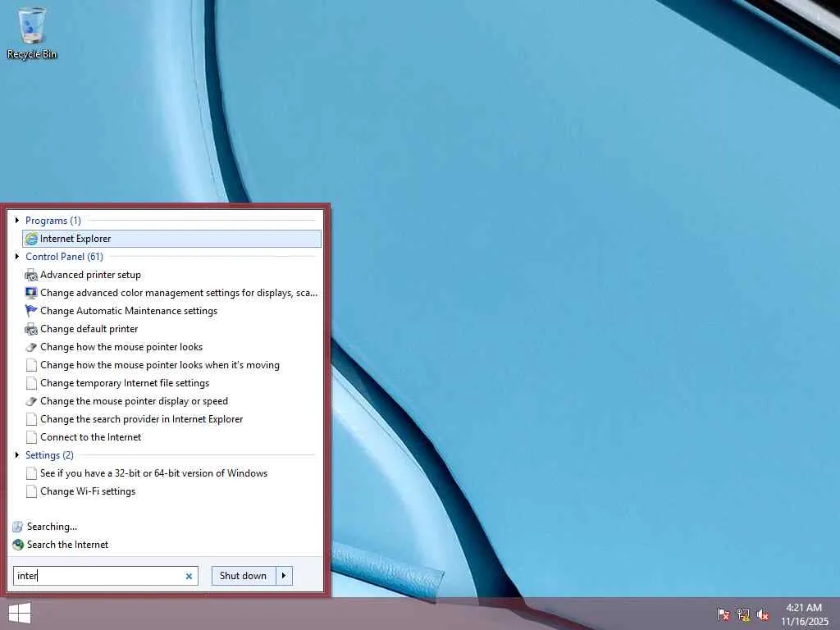Collapse the Settings (2) group arrow
The width and height of the screenshot is (840, 630).
pos(17,454)
